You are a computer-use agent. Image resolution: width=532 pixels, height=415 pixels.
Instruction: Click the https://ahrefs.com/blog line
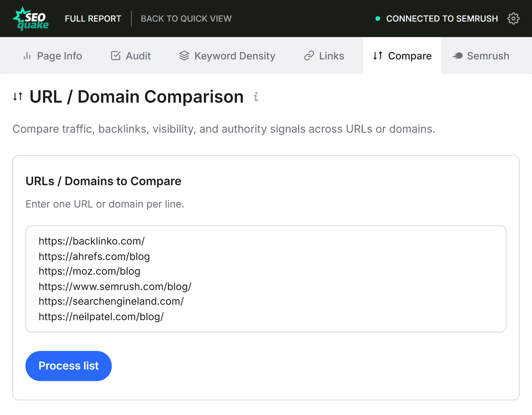coord(94,256)
